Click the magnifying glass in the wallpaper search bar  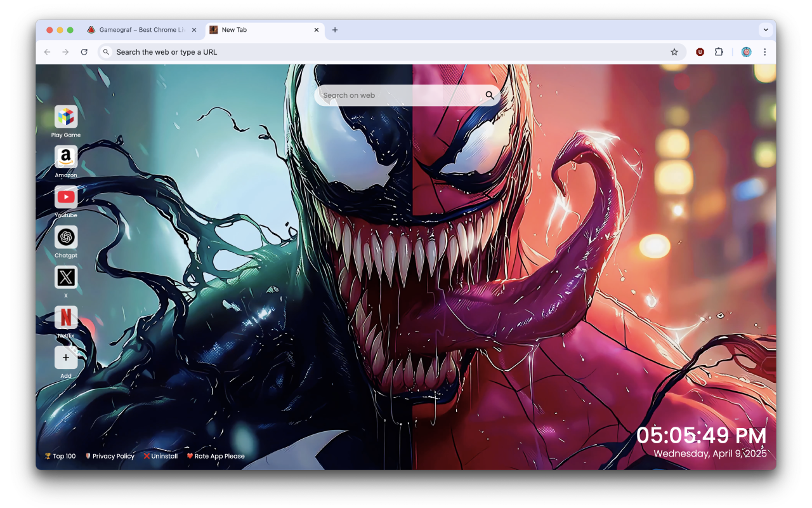tap(489, 95)
